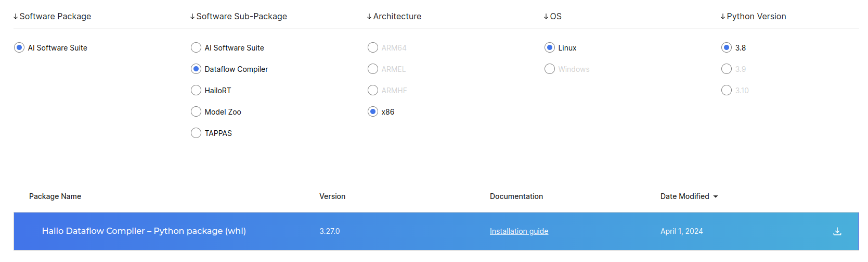Expand the Software Package filter header
868x262 pixels.
click(52, 17)
